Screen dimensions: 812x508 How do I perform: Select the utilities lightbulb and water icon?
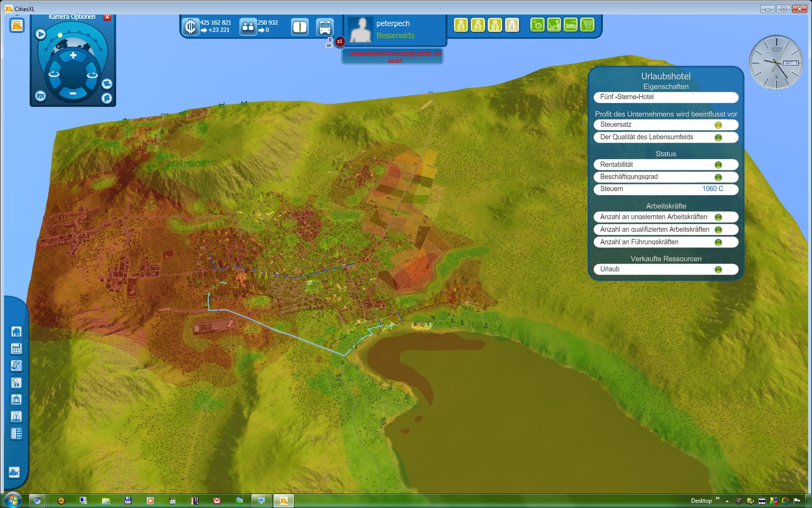(16, 383)
